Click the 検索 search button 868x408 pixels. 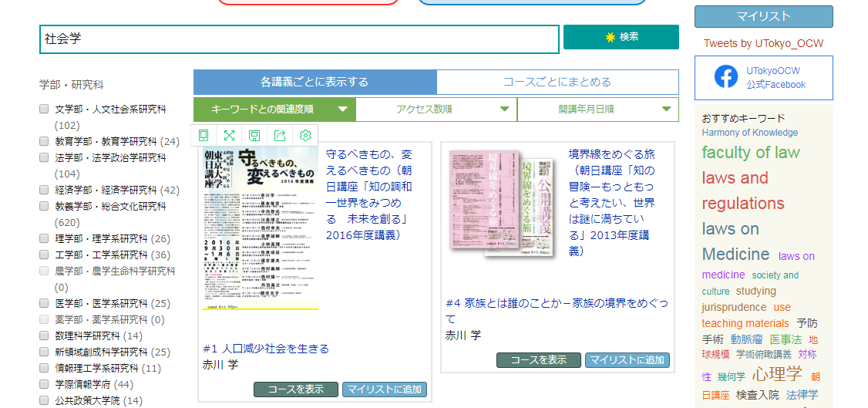click(x=621, y=37)
